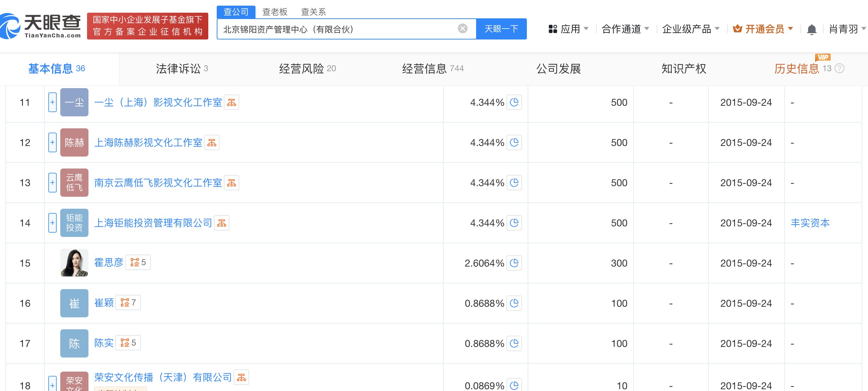Click the notification bell icon
Viewport: 868px width, 391px height.
click(812, 29)
